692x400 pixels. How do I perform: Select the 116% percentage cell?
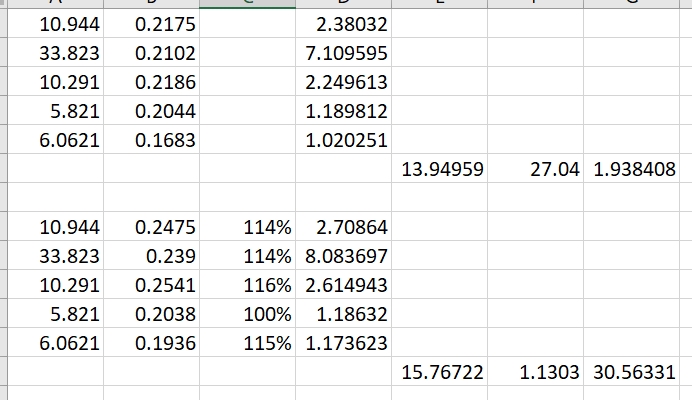point(248,285)
